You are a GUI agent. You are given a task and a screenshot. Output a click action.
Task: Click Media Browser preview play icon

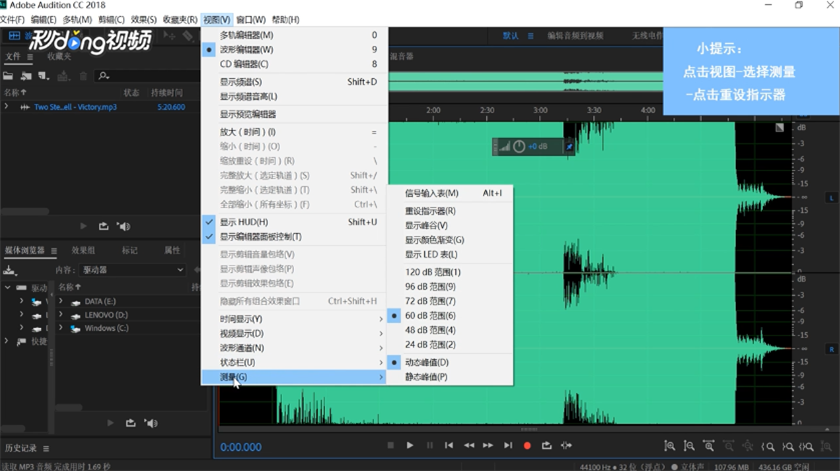pos(110,423)
